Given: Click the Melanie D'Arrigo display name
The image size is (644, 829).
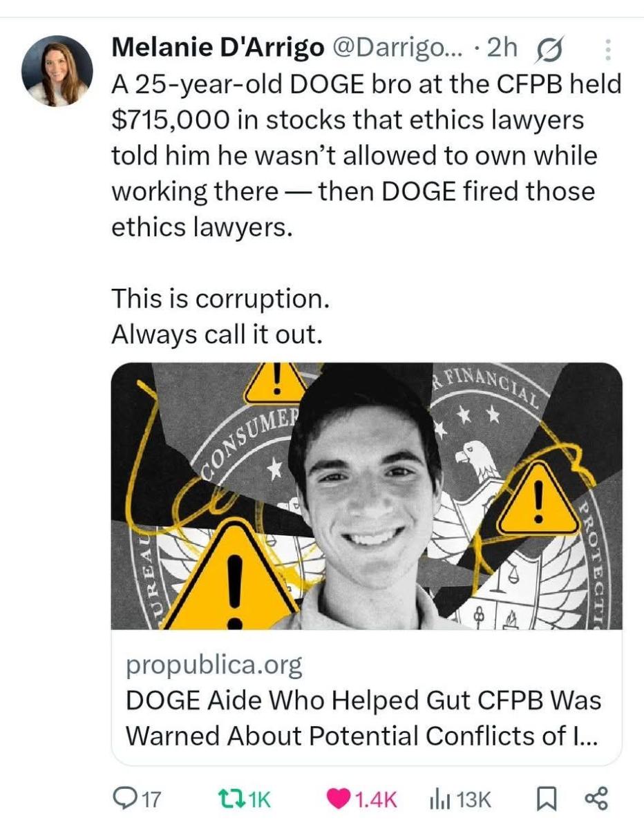Looking at the screenshot, I should click(218, 47).
